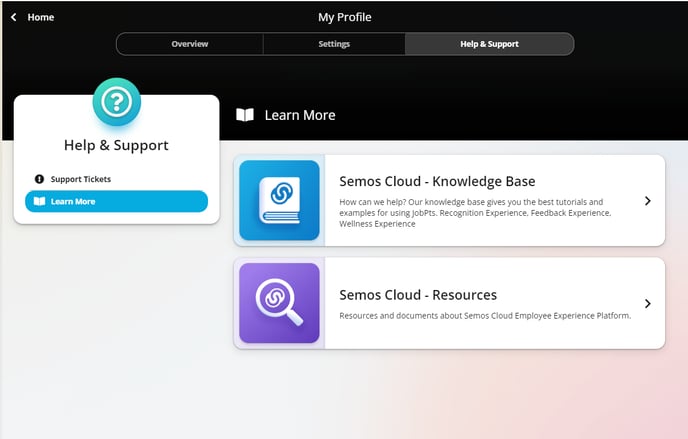Click the Resources magnifier thumbnail
This screenshot has width=688, height=439.
[x=280, y=303]
